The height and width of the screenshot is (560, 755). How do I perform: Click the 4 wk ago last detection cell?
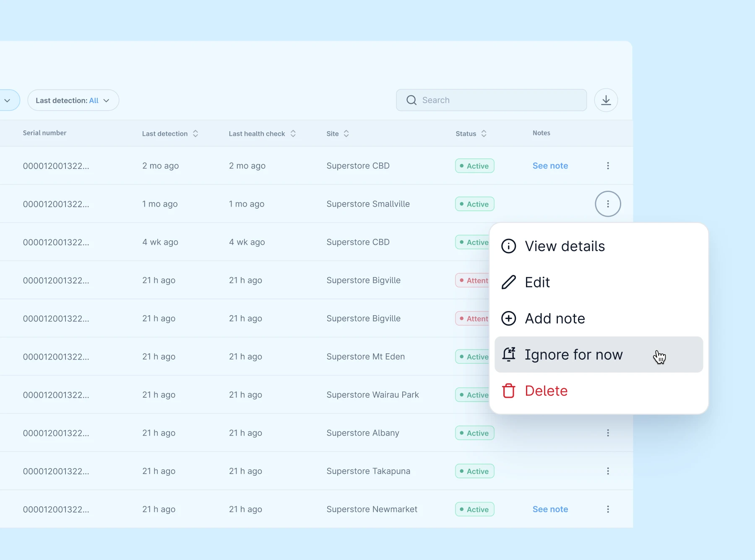(160, 242)
